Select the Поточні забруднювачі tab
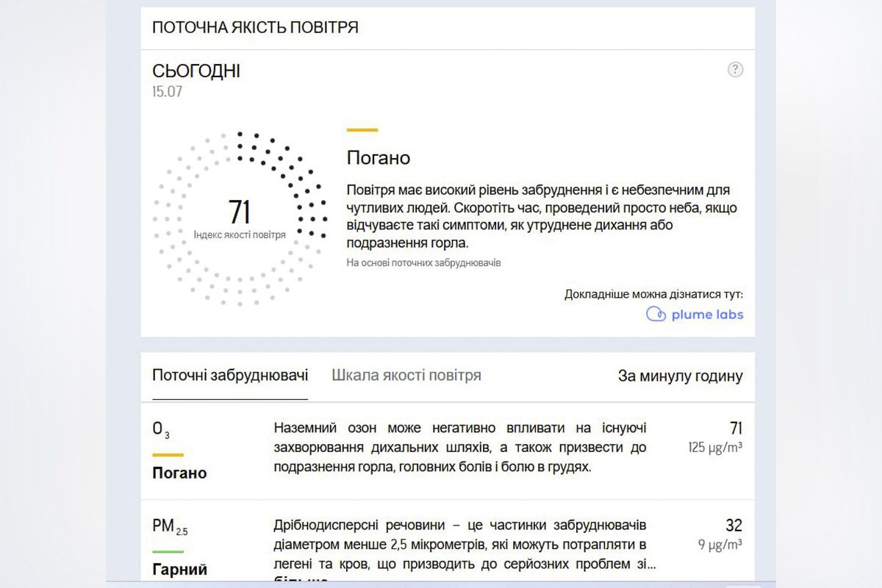This screenshot has height=588, width=882. pyautogui.click(x=230, y=375)
